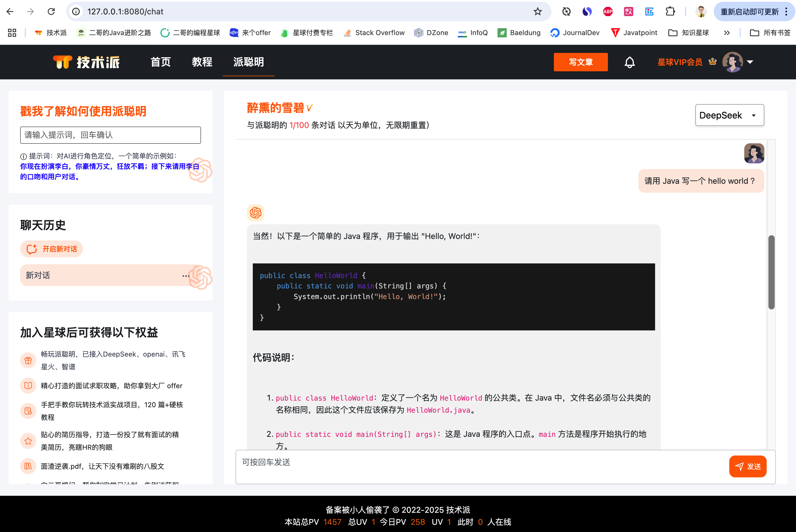
Task: Click the ABP ad blocker extension icon
Action: (x=608, y=11)
